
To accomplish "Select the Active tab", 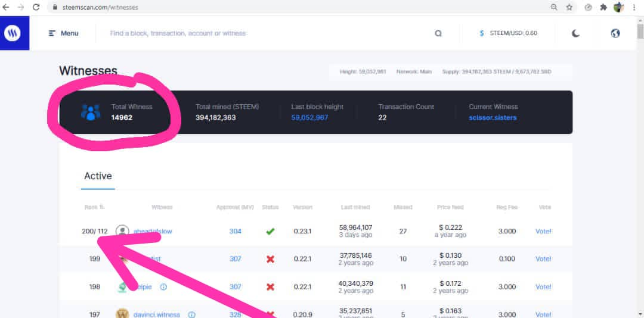I will pos(98,176).
